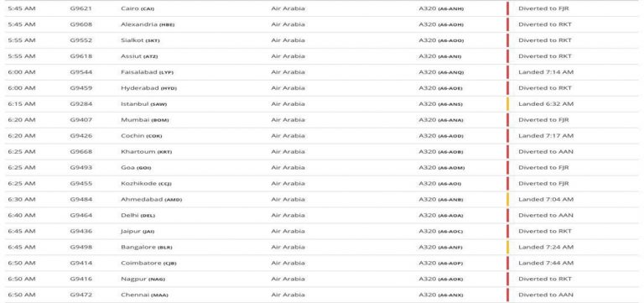This screenshot has width=644, height=303.
Task: Open flight G9621 from Cairo
Action: click(80, 8)
